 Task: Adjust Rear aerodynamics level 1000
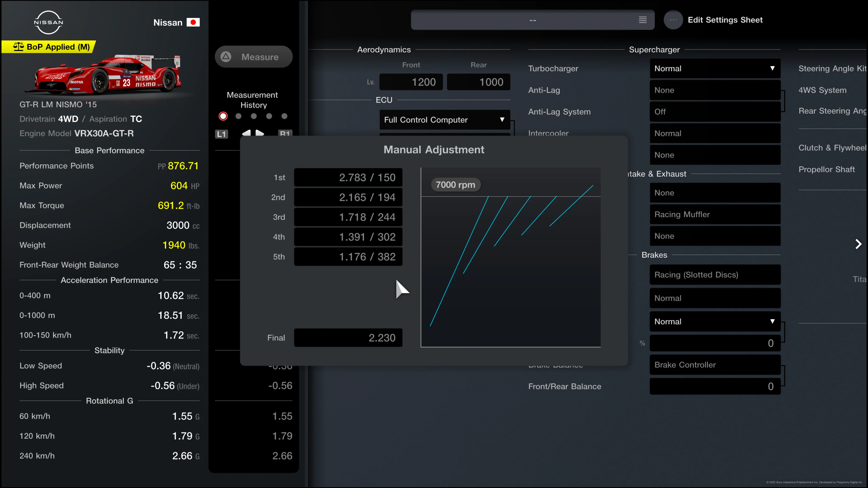(x=479, y=82)
